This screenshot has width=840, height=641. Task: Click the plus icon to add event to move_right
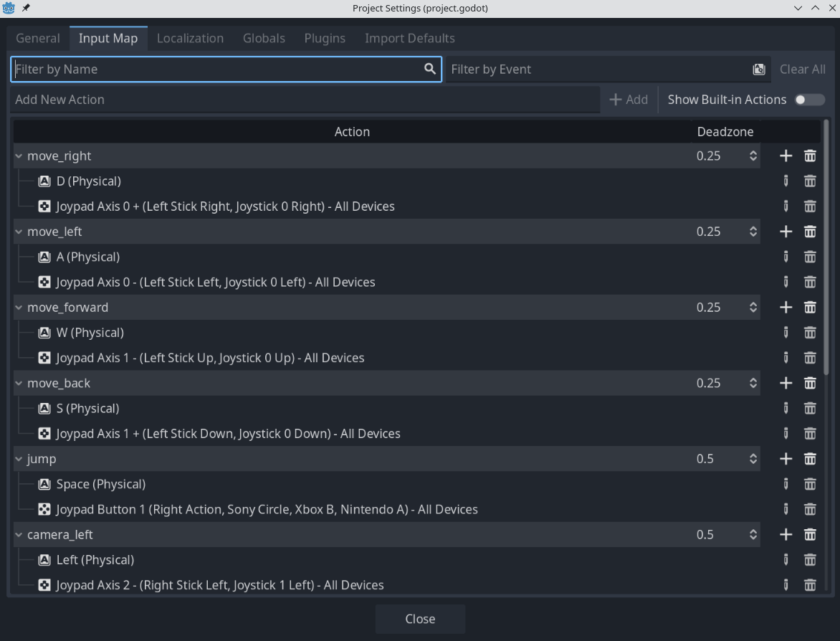pyautogui.click(x=786, y=156)
